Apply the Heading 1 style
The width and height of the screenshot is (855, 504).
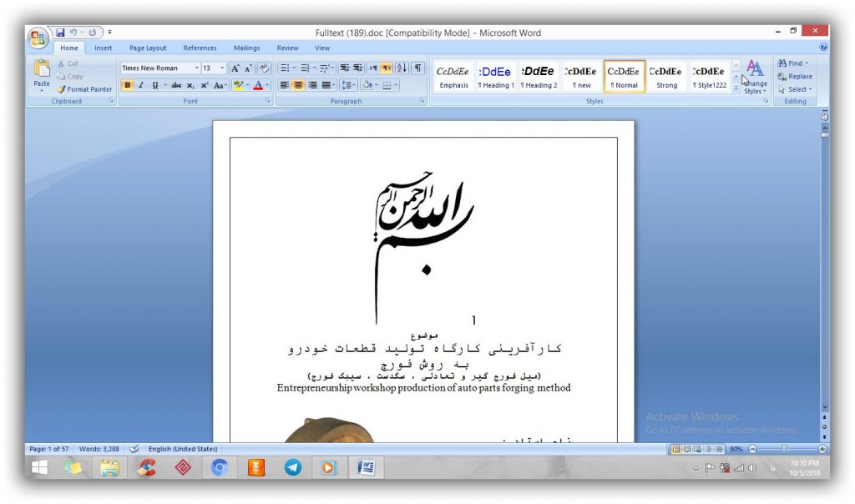point(496,77)
